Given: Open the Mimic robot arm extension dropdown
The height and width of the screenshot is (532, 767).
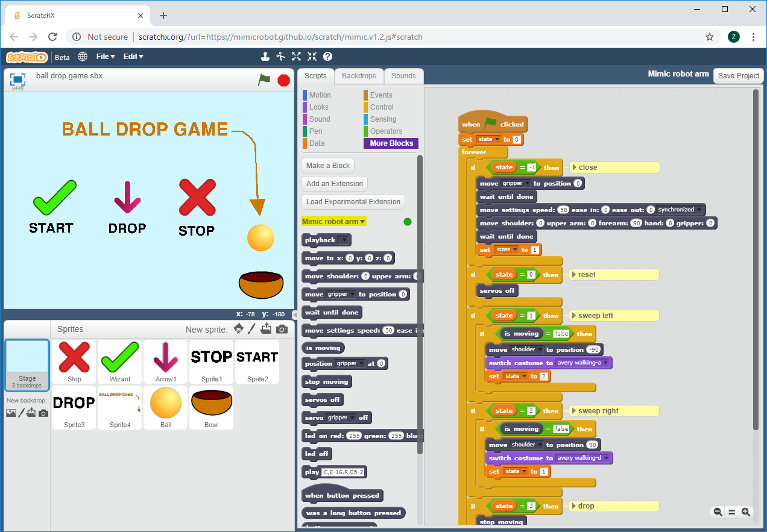Looking at the screenshot, I should pos(362,222).
